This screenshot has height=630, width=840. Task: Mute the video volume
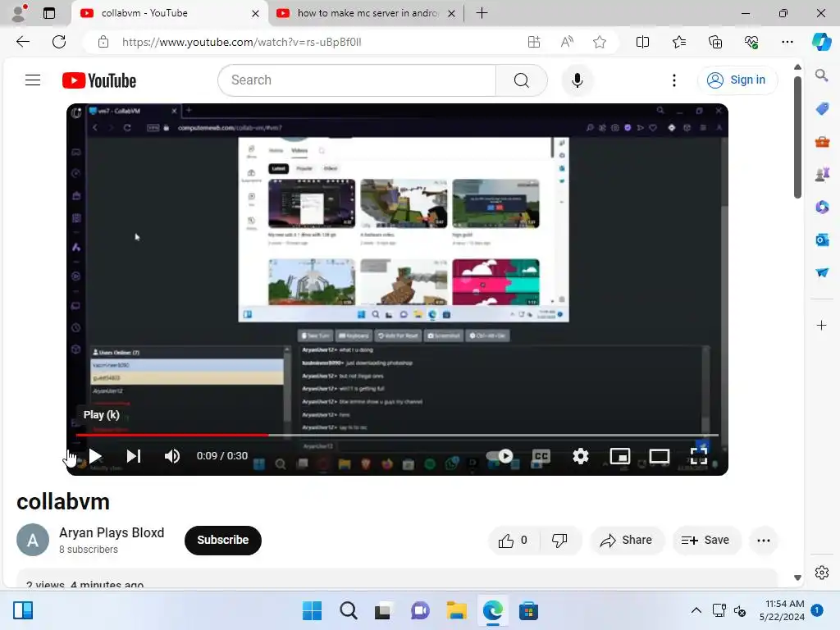(172, 456)
